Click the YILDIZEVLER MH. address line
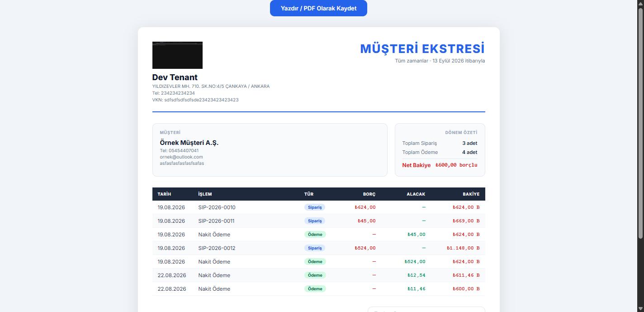The height and width of the screenshot is (312, 644). (211, 86)
